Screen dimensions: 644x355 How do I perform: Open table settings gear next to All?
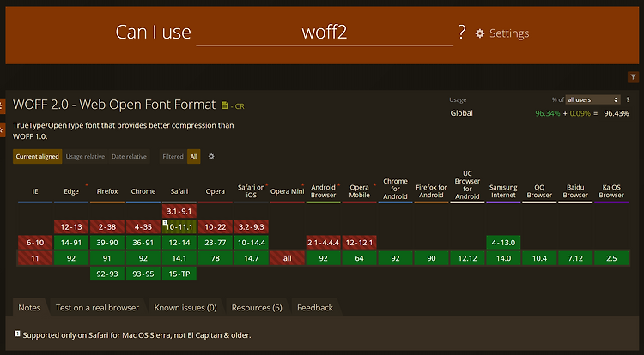211,156
